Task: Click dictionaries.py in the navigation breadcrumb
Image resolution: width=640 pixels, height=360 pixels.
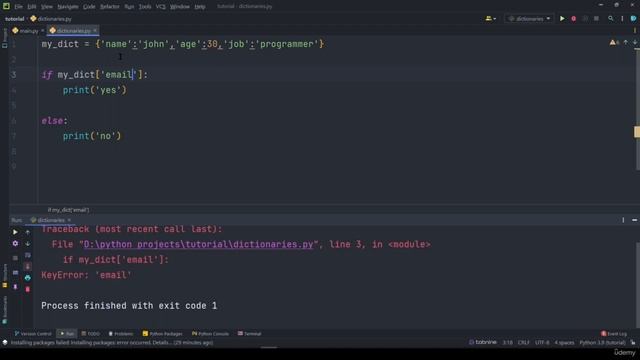Action: [x=51, y=19]
